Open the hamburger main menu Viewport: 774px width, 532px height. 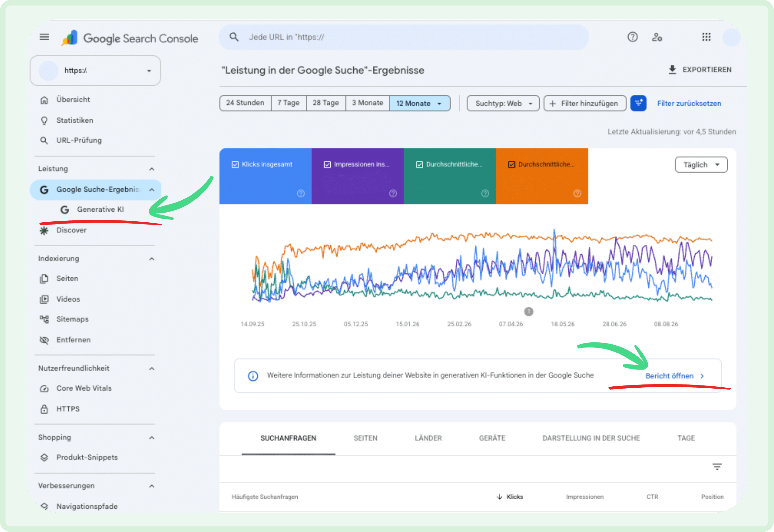pyautogui.click(x=44, y=37)
